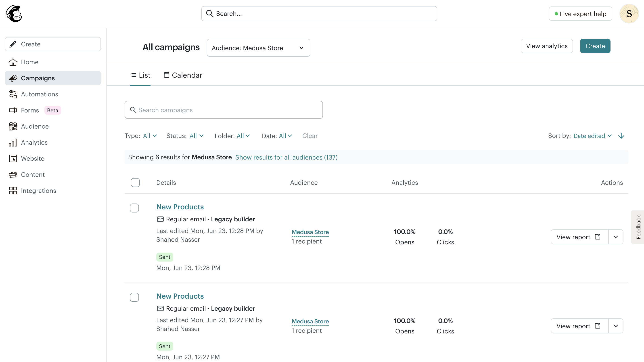This screenshot has height=362, width=644.
Task: Click Show results for all audiences link
Action: tap(286, 157)
